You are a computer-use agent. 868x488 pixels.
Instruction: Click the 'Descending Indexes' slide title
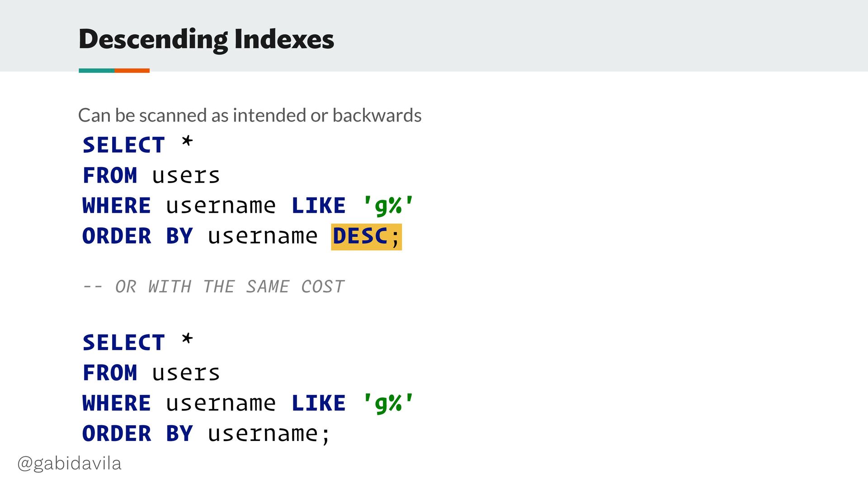[206, 40]
